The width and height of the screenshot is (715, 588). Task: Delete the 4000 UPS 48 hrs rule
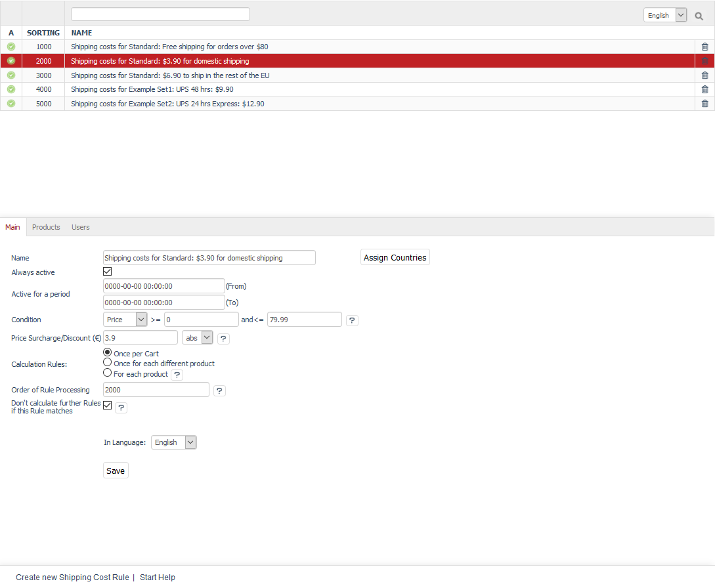(x=704, y=89)
